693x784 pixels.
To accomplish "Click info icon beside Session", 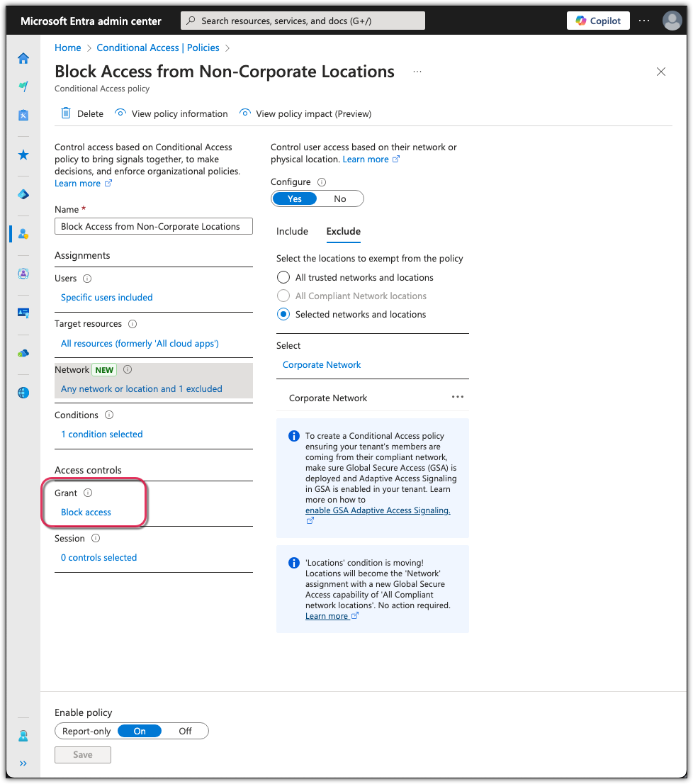I will pyautogui.click(x=96, y=539).
